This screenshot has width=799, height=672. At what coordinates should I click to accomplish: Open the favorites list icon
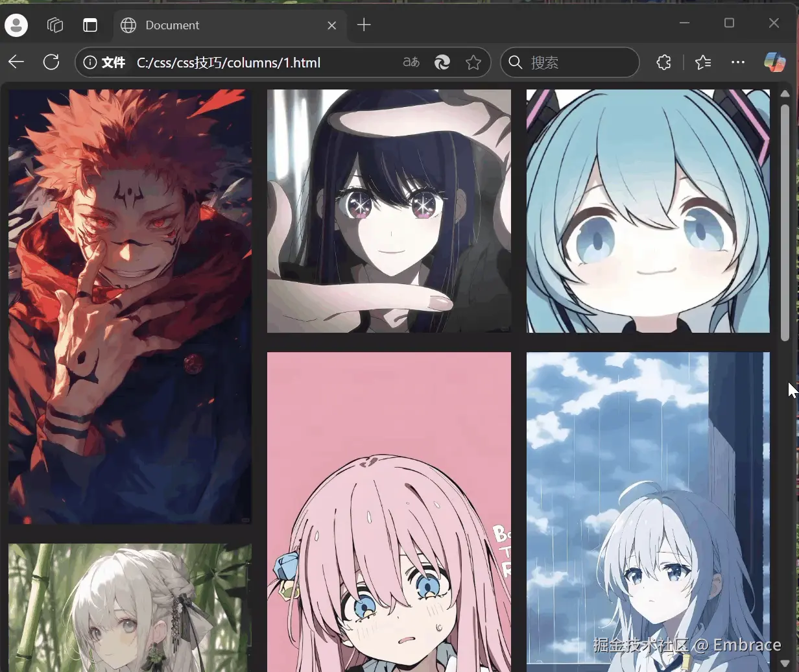click(x=703, y=62)
